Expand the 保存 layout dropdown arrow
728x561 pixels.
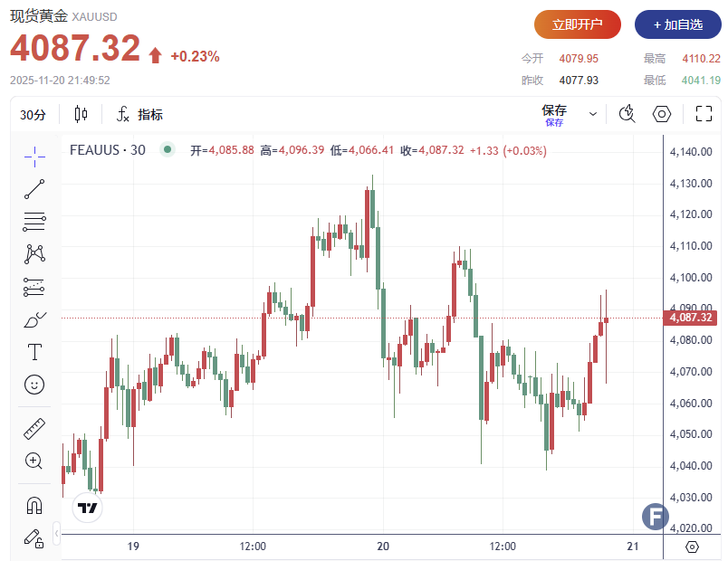pos(593,114)
